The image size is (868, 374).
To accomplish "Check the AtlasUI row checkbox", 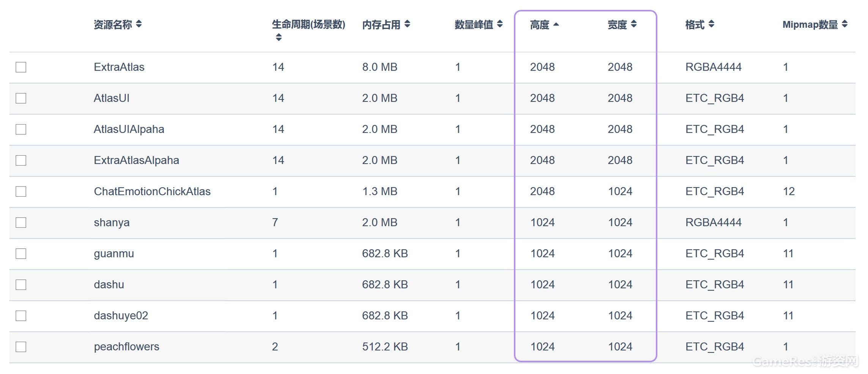I will [21, 98].
